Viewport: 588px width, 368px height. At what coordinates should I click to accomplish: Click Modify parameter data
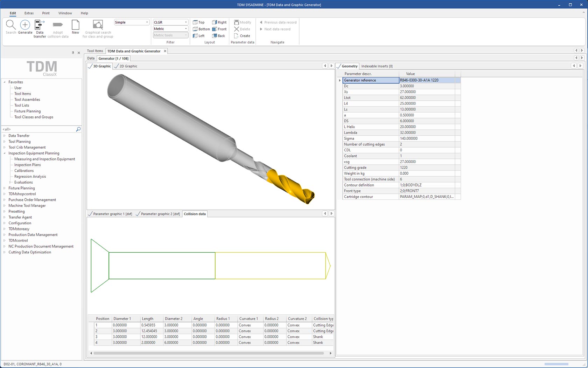pyautogui.click(x=242, y=22)
